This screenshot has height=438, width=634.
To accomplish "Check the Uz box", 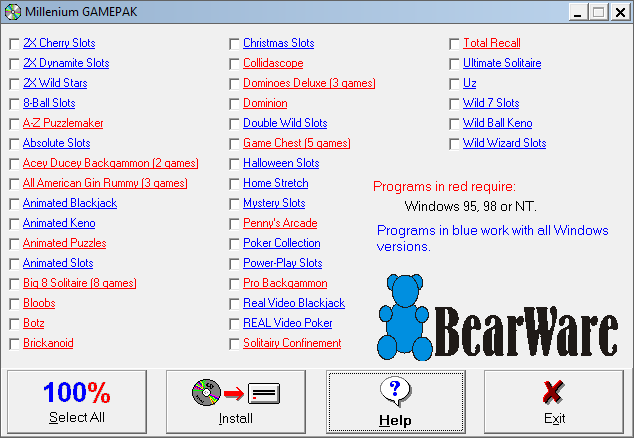I will click(x=454, y=84).
